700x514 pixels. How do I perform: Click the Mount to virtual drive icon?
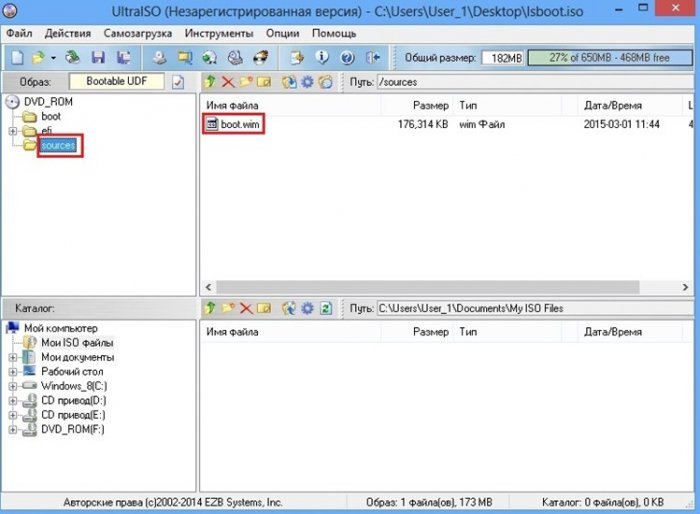coord(209,58)
